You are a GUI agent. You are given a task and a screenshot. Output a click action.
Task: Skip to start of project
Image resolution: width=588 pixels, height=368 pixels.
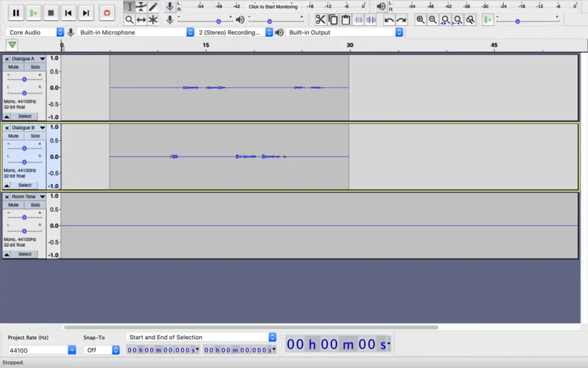tap(68, 13)
